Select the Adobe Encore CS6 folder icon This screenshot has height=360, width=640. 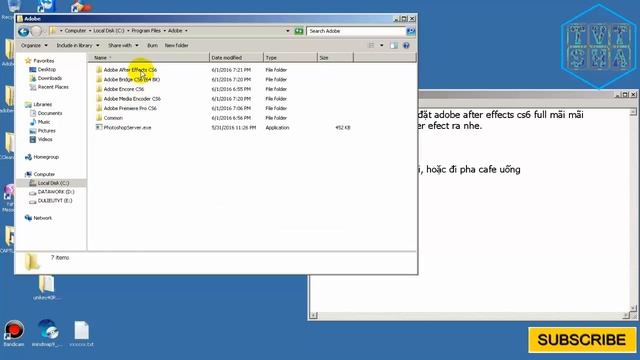tap(99, 89)
